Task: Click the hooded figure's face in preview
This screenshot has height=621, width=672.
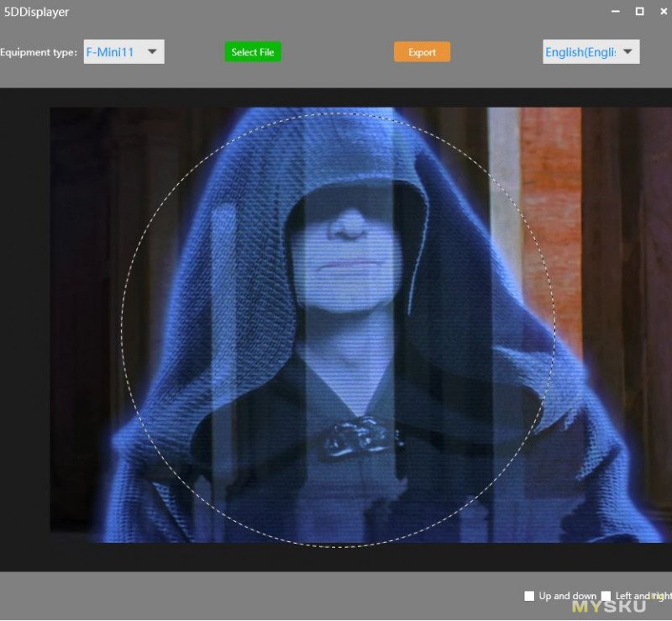Action: click(348, 257)
